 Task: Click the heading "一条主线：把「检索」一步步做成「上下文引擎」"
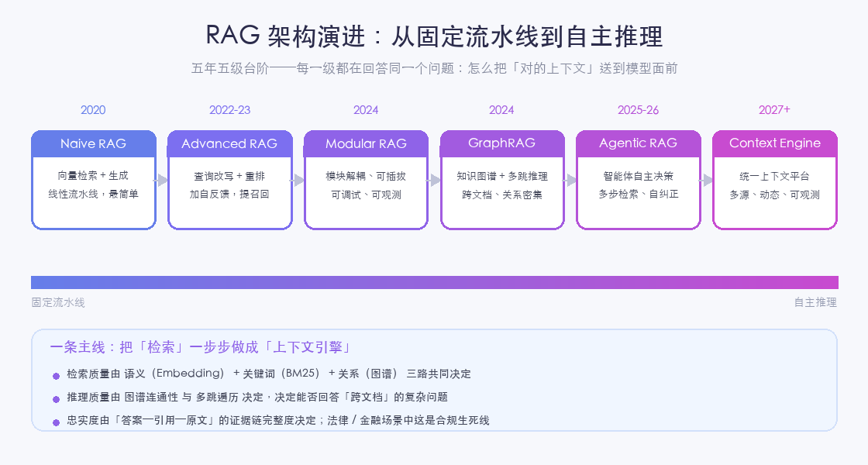[x=202, y=347]
